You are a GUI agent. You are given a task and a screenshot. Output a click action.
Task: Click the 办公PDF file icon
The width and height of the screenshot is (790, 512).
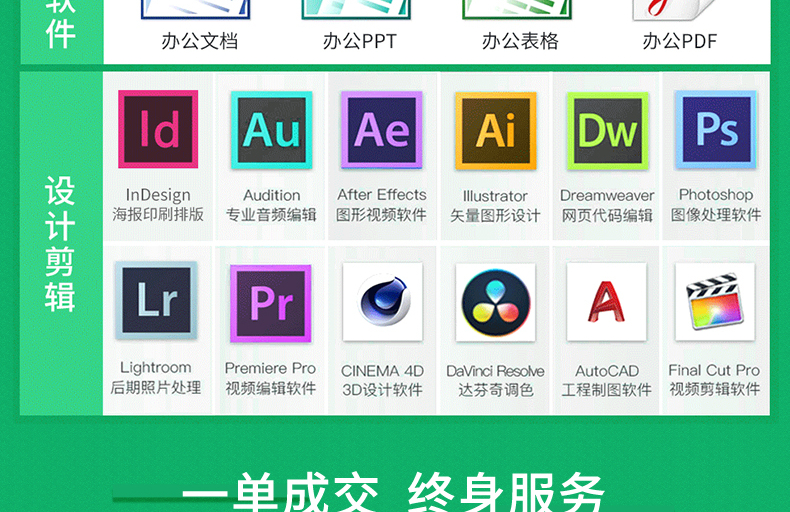pyautogui.click(x=674, y=9)
